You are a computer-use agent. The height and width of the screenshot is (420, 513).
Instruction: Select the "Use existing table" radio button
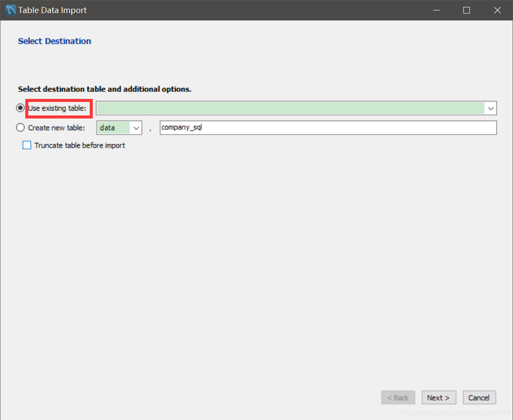click(x=20, y=108)
